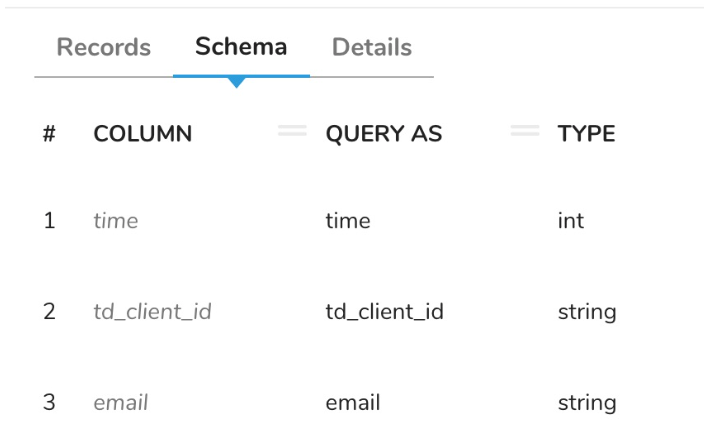Click the QUERY AS header
The image size is (706, 422).
[x=383, y=133]
